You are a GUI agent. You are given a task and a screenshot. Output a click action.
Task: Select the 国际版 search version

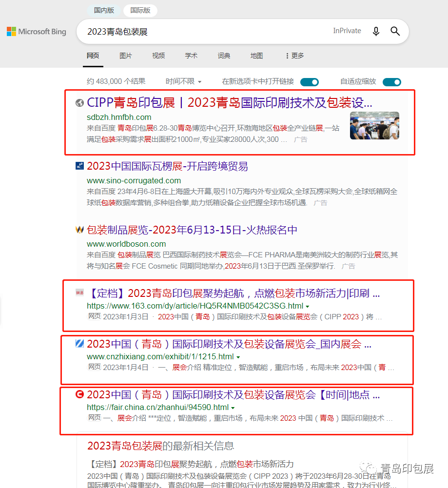click(140, 10)
